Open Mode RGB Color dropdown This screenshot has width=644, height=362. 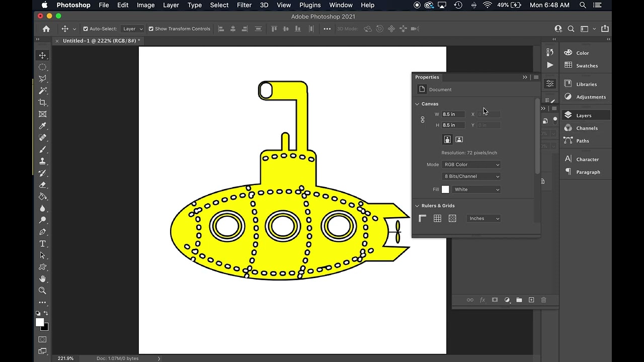(471, 164)
